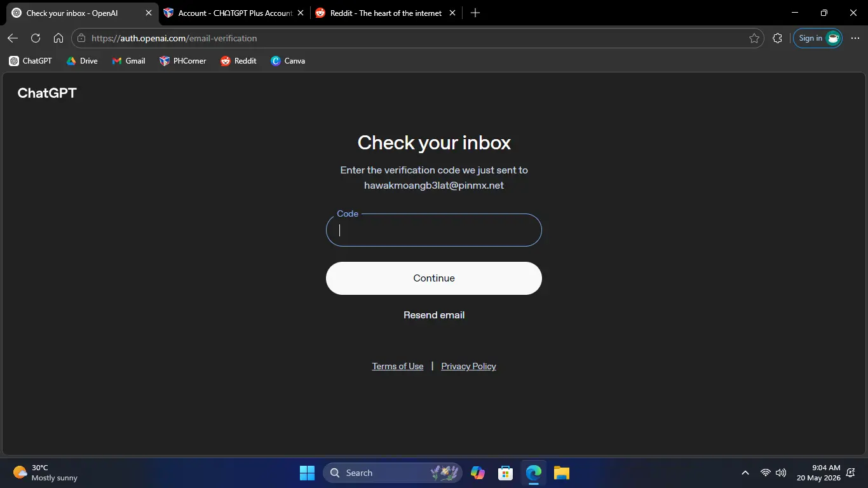Open the ChatGPT bookmark

31,61
